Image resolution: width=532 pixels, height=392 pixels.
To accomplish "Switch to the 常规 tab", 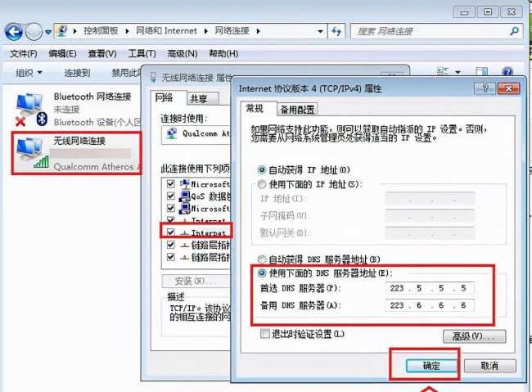I will tap(255, 109).
